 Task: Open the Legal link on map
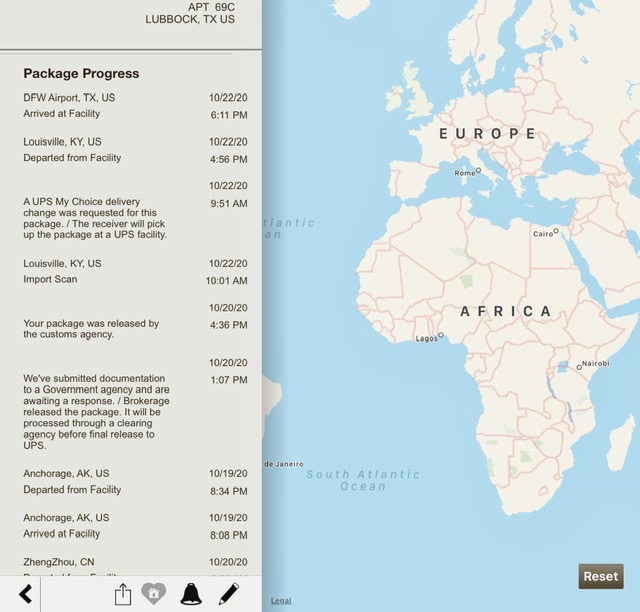tap(281, 601)
